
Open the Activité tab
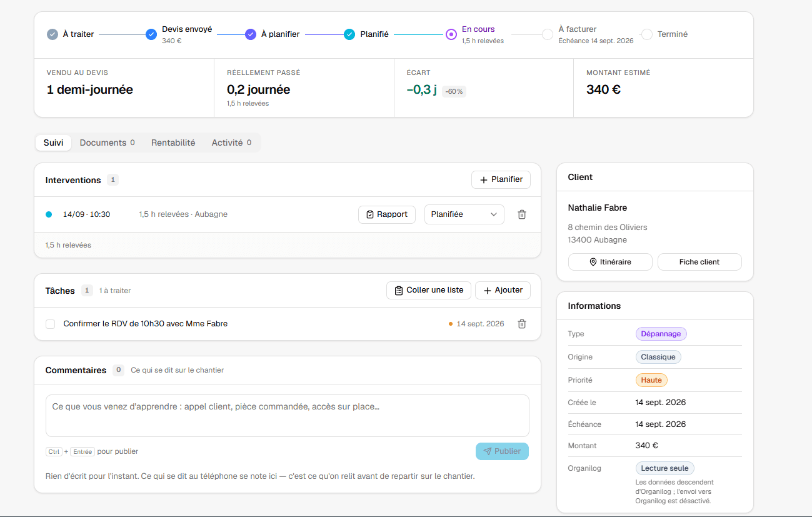pos(231,143)
